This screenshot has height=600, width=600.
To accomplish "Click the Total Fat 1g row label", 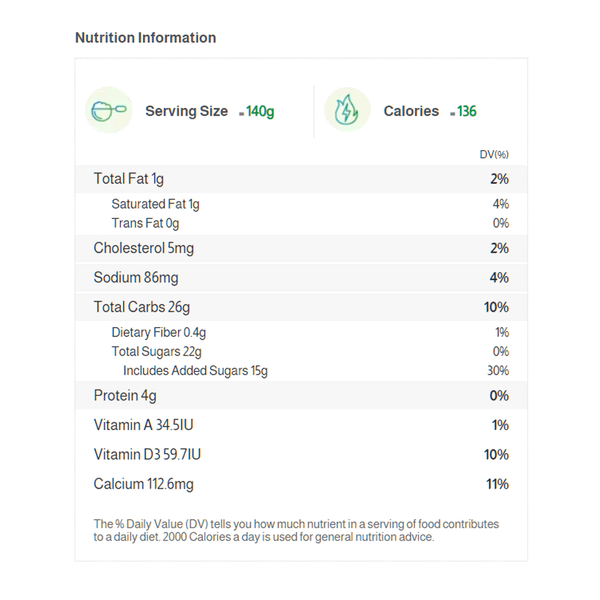I will coord(128,179).
